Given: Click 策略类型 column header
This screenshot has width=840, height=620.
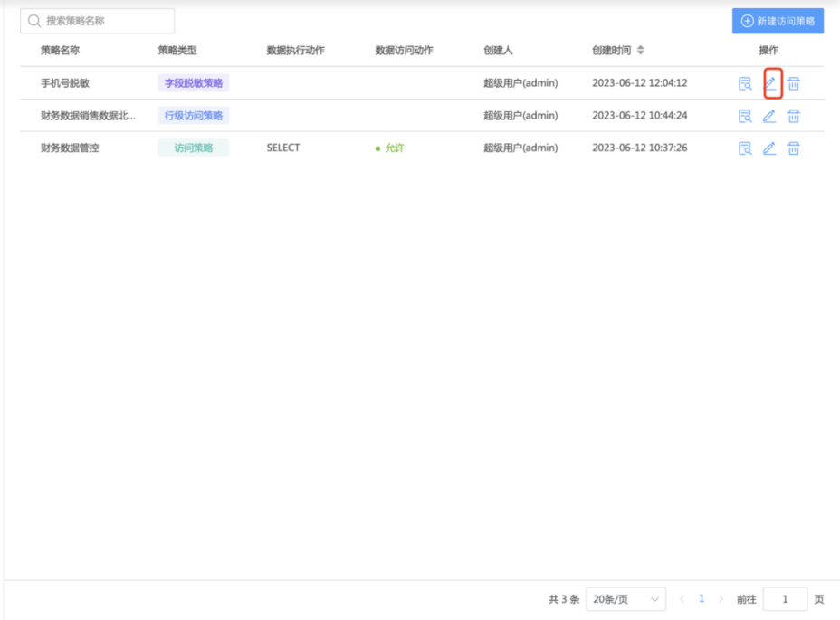Looking at the screenshot, I should pyautogui.click(x=177, y=51).
